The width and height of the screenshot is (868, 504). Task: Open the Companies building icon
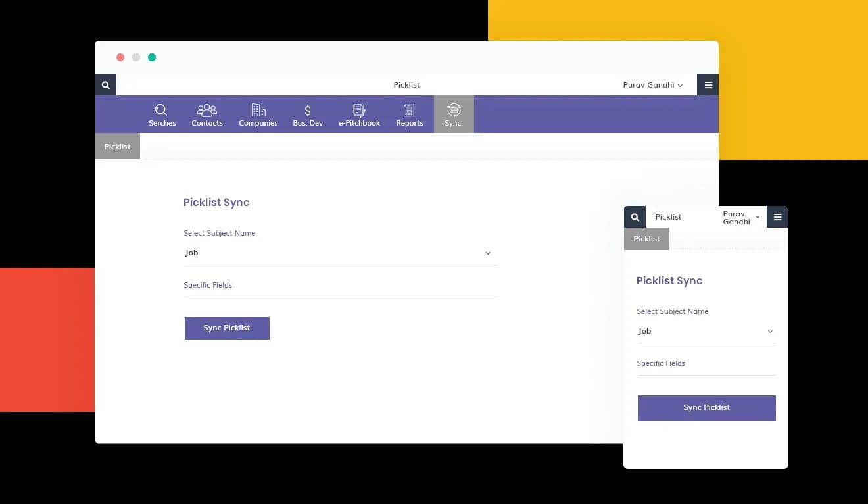258,110
